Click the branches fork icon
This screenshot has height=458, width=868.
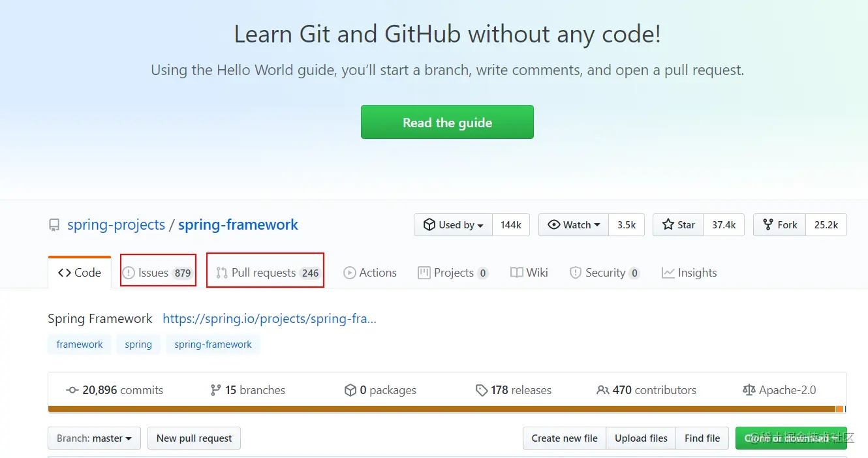216,390
